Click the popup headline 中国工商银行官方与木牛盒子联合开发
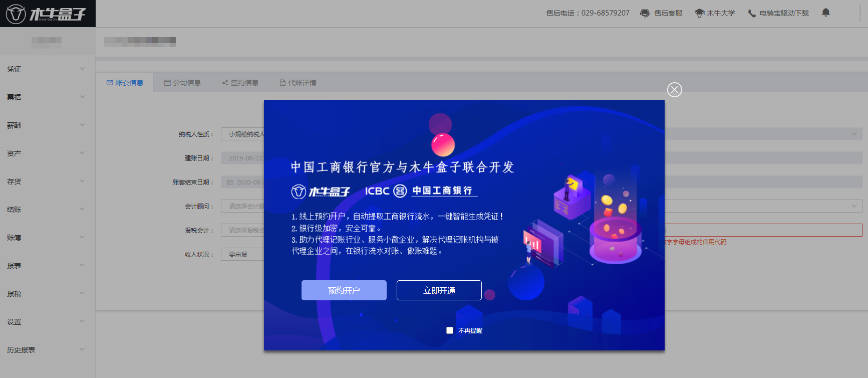Viewport: 868px width, 378px height. 403,167
